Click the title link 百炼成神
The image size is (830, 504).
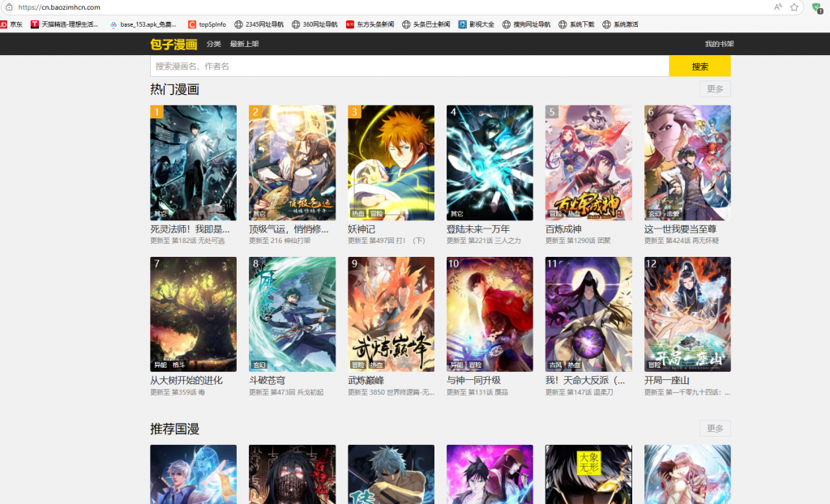563,229
